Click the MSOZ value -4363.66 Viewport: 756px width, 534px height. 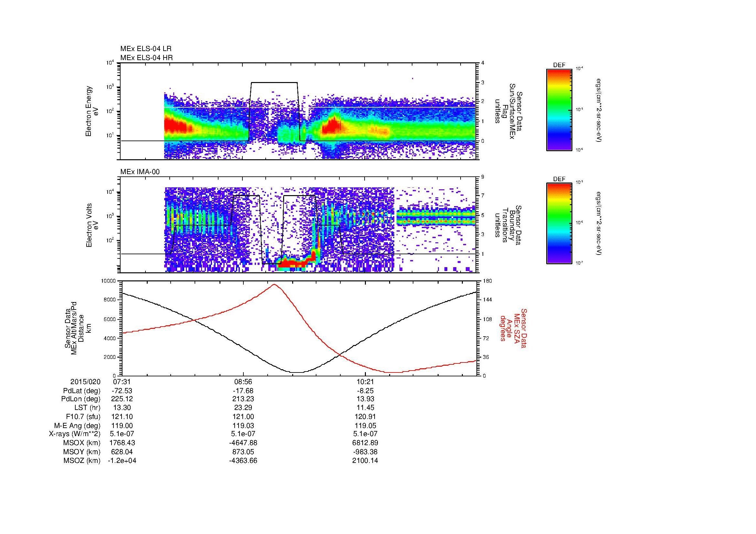(x=243, y=461)
